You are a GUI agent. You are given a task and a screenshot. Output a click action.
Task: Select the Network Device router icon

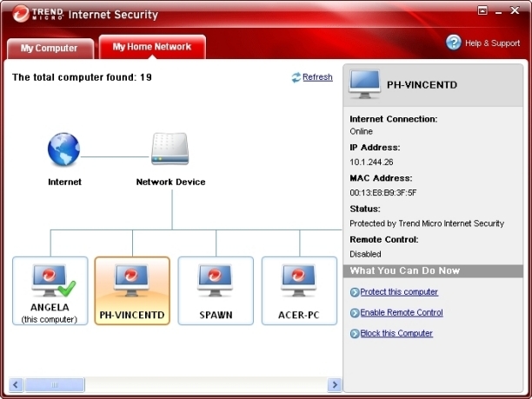click(170, 149)
